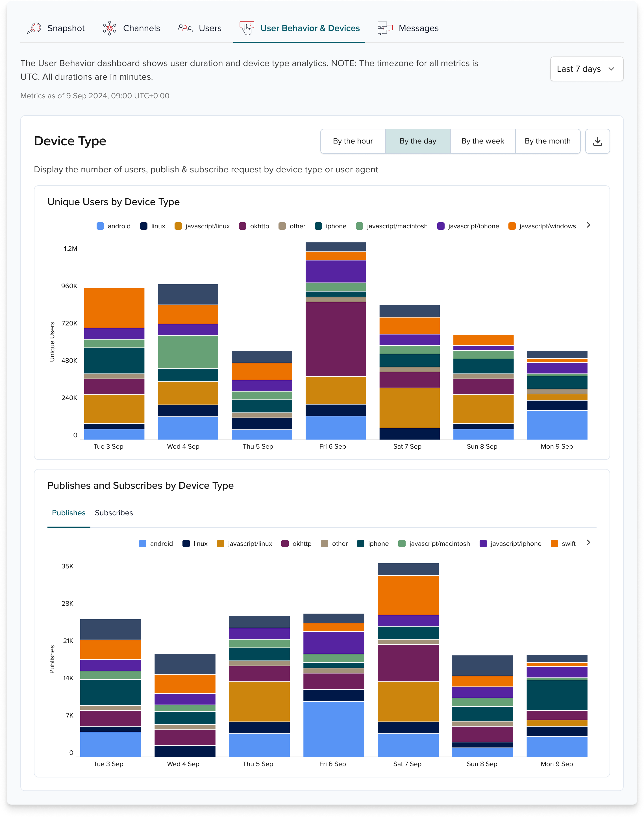This screenshot has width=644, height=817.
Task: Click the By the month button
Action: (x=547, y=141)
